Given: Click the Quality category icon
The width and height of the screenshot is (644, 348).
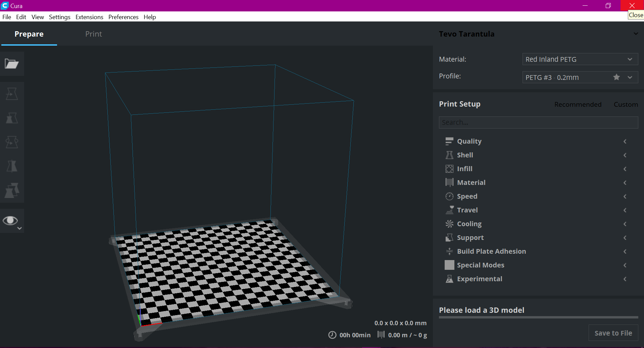Looking at the screenshot, I should pos(449,141).
